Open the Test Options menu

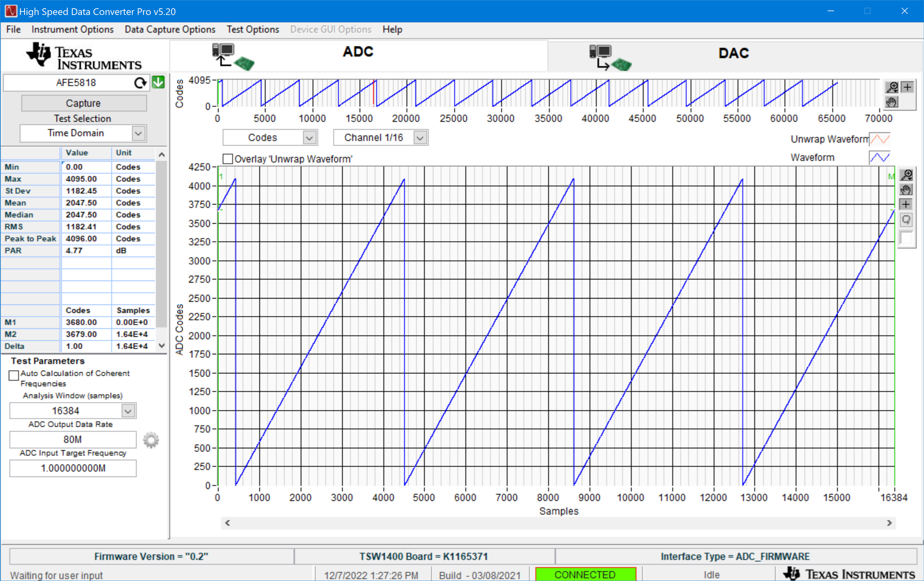click(x=253, y=30)
